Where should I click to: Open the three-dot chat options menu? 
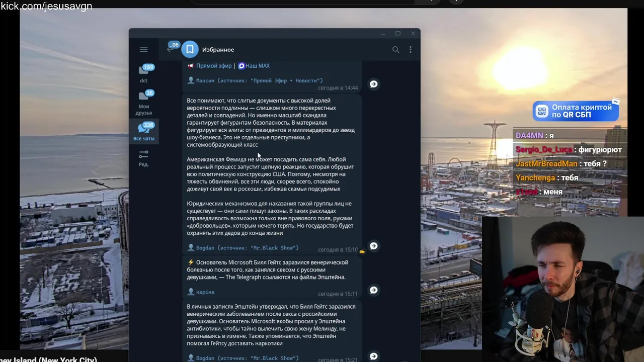click(x=410, y=49)
